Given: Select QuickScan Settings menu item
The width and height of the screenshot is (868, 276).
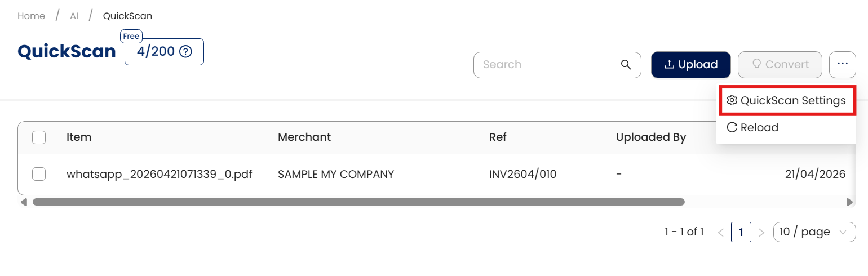Looking at the screenshot, I should coord(787,100).
